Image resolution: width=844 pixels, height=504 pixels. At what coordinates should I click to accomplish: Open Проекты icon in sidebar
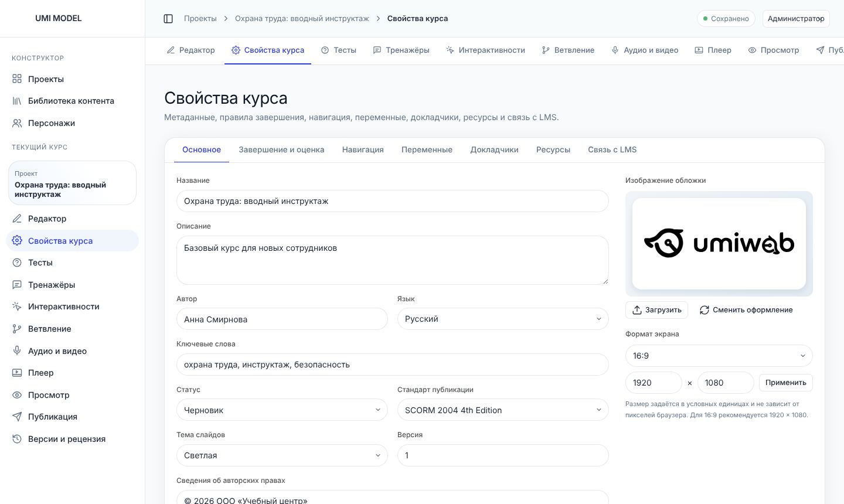click(17, 79)
